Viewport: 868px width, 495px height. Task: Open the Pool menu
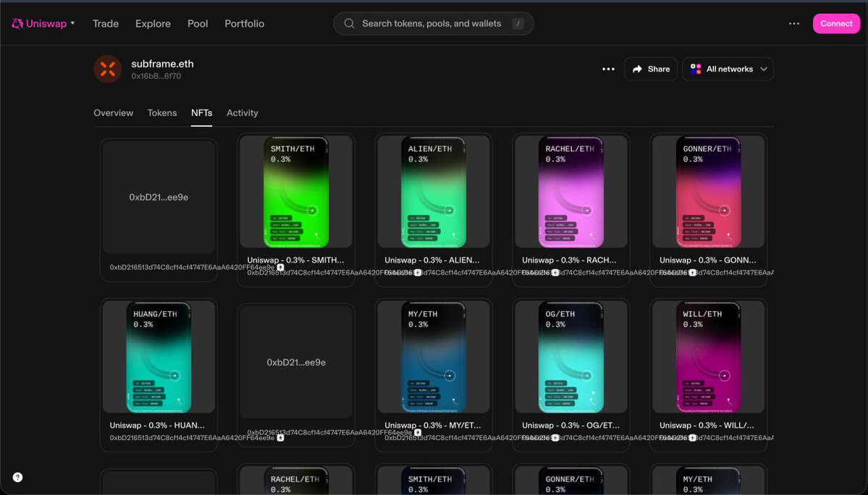198,24
